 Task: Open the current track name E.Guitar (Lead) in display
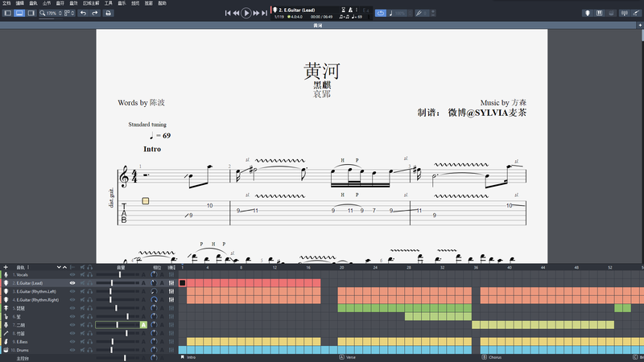click(x=296, y=10)
